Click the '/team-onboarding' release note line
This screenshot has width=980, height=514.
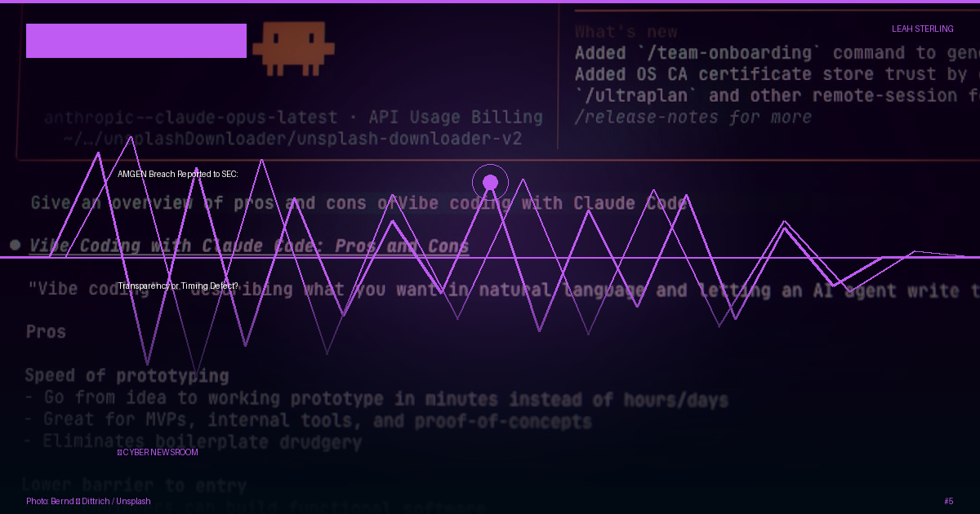pos(777,53)
